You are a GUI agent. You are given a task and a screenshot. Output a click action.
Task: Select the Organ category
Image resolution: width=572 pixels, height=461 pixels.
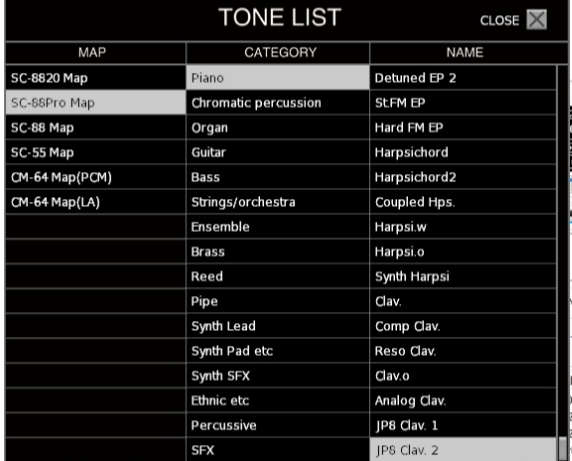(278, 128)
